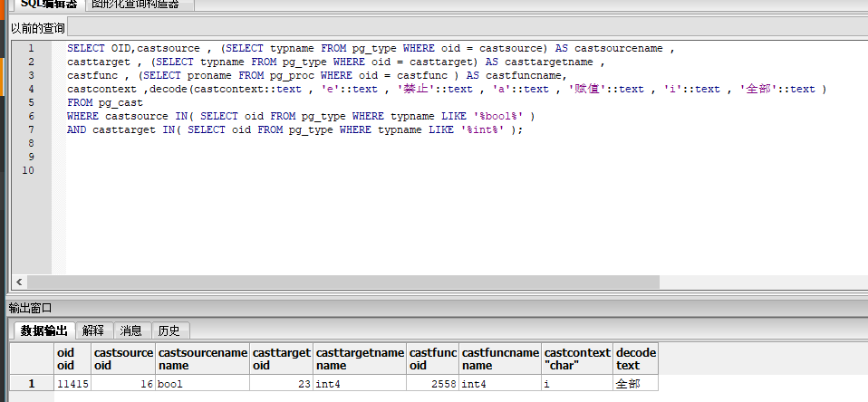This screenshot has height=402, width=868.
Task: Click the editor's left scroll arrow
Action: point(19,282)
